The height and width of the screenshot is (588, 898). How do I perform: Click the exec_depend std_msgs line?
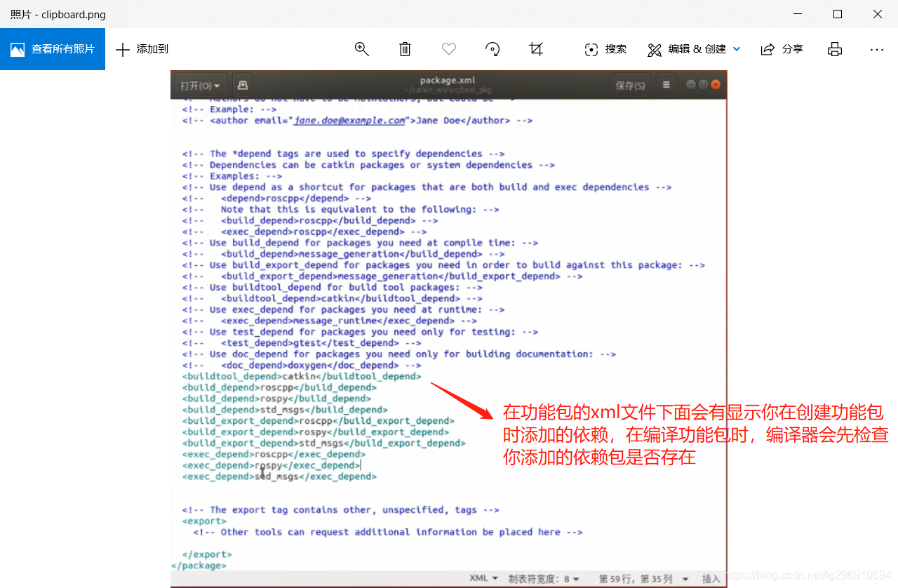279,476
